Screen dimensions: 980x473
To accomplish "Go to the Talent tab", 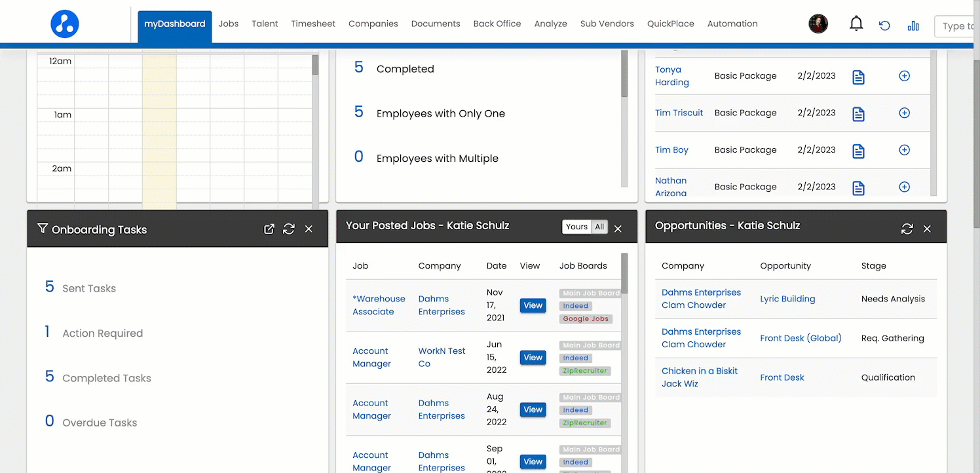I will pos(265,24).
